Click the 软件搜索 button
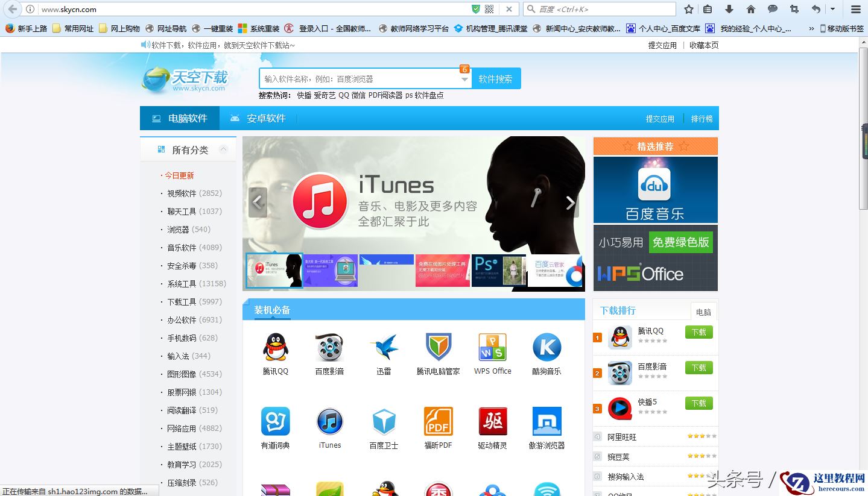 coord(496,79)
